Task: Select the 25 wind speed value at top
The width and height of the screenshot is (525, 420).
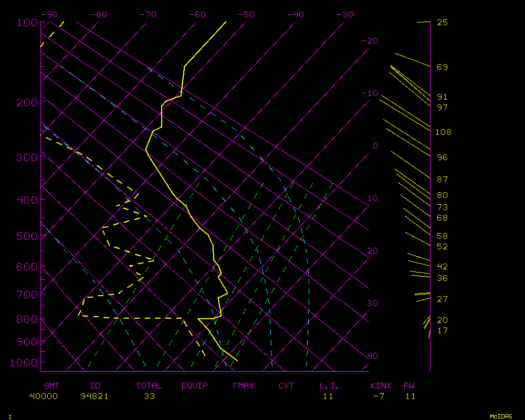Action: click(x=442, y=23)
